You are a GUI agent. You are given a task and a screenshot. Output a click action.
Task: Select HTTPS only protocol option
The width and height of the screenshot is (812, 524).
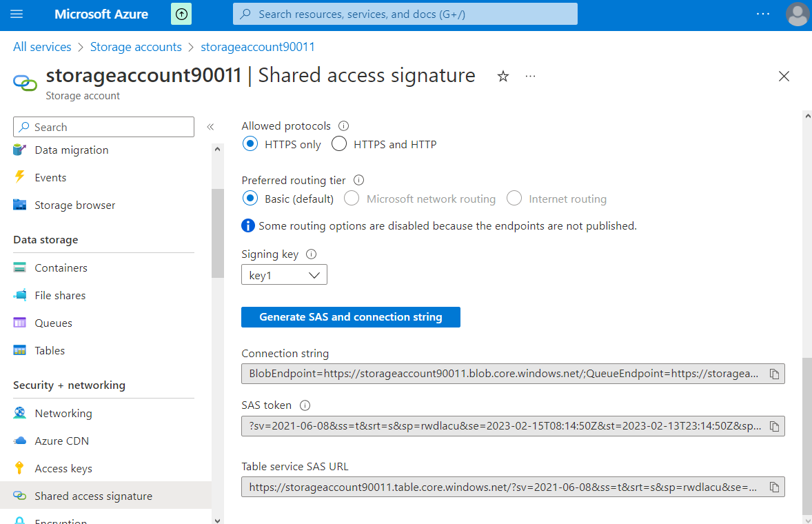250,144
